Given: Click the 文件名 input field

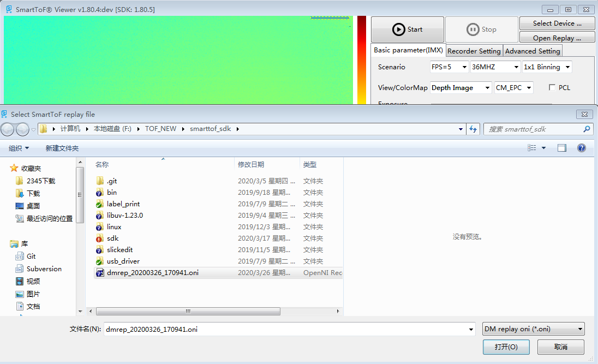Looking at the screenshot, I should (289, 329).
